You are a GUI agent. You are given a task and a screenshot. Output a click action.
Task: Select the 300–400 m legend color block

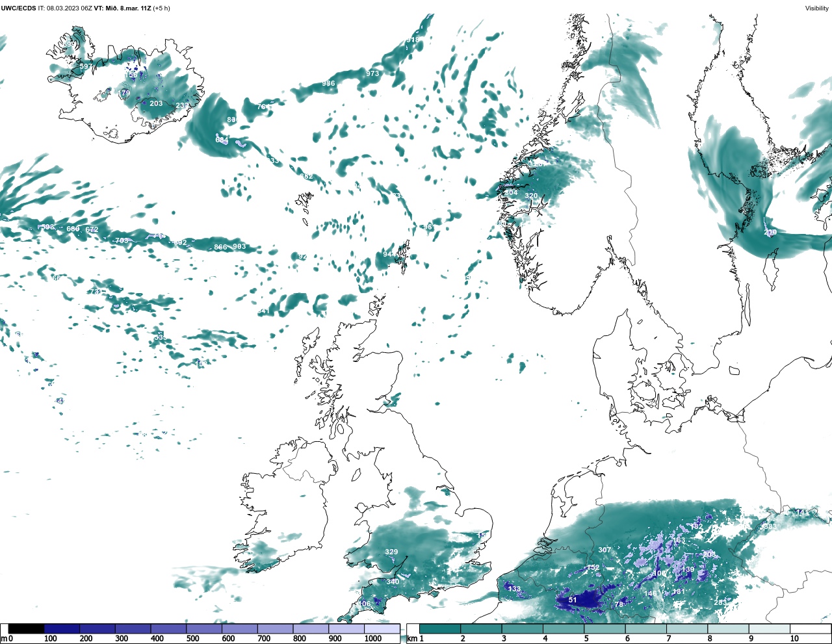coord(133,629)
